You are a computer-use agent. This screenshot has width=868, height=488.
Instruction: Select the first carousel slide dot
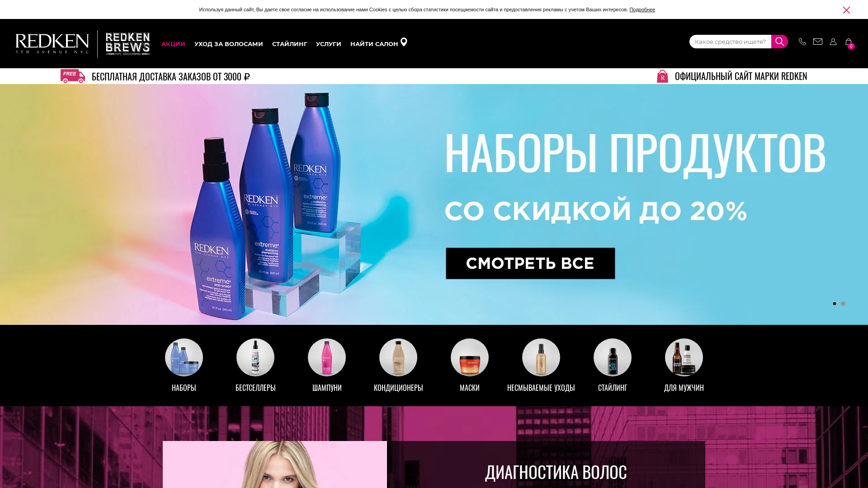(x=835, y=304)
